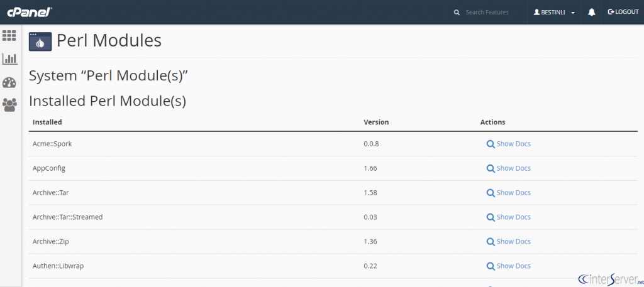Image resolution: width=644 pixels, height=287 pixels.
Task: Click version 0.03 cell
Action: pyautogui.click(x=370, y=217)
